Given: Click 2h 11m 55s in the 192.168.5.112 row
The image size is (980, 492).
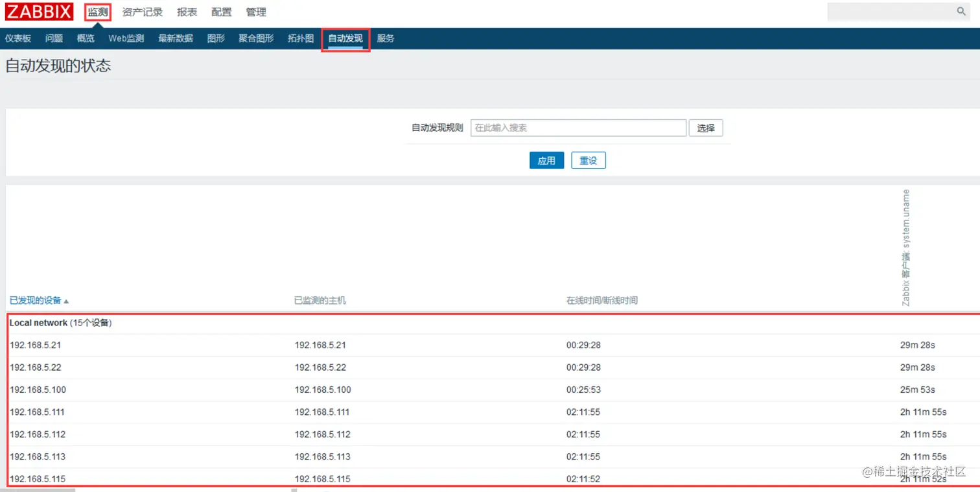Looking at the screenshot, I should [x=924, y=434].
